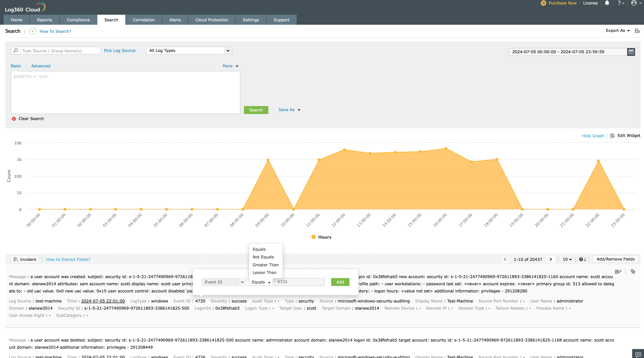Hide the graph panel

593,136
